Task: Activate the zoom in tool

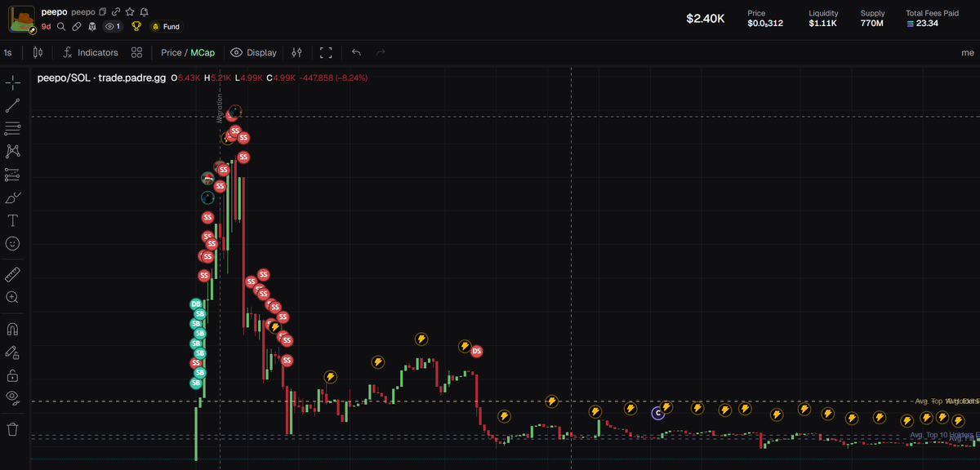Action: pos(13,298)
